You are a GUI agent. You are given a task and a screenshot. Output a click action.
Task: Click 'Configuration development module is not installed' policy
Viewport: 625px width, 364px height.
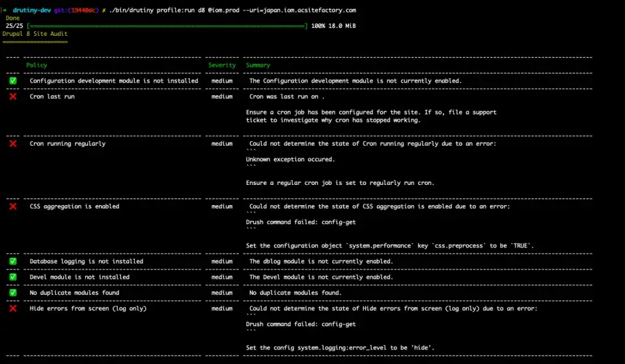point(113,81)
